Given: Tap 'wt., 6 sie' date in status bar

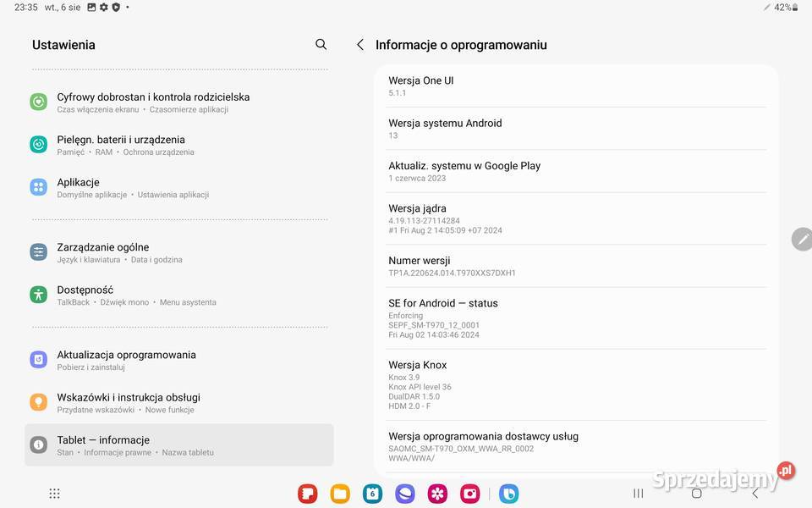Looking at the screenshot, I should click(63, 8).
